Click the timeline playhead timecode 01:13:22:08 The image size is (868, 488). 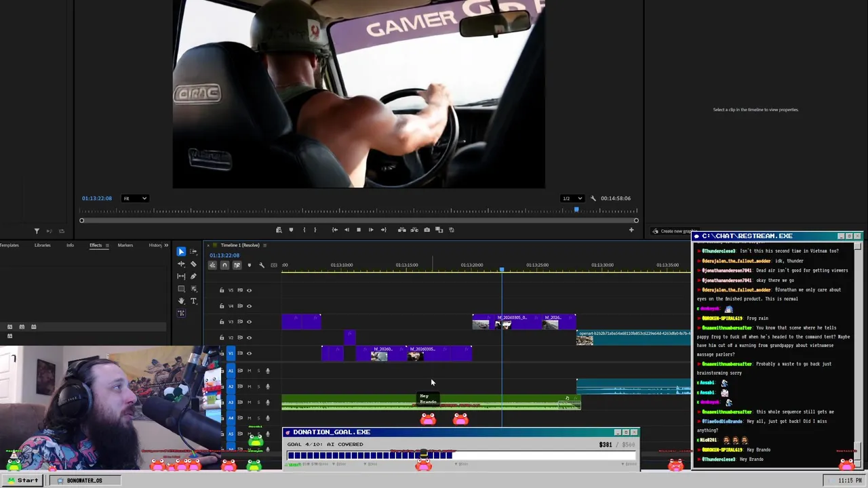coord(224,256)
